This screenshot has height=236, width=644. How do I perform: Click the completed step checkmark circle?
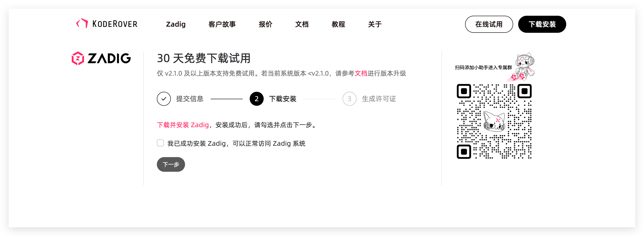click(x=164, y=99)
